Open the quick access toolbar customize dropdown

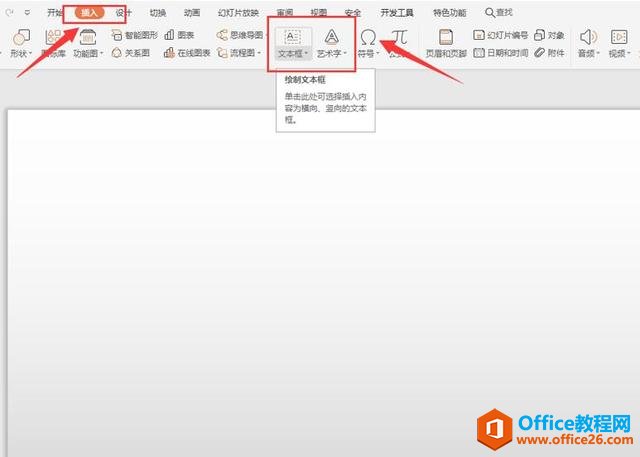27,13
